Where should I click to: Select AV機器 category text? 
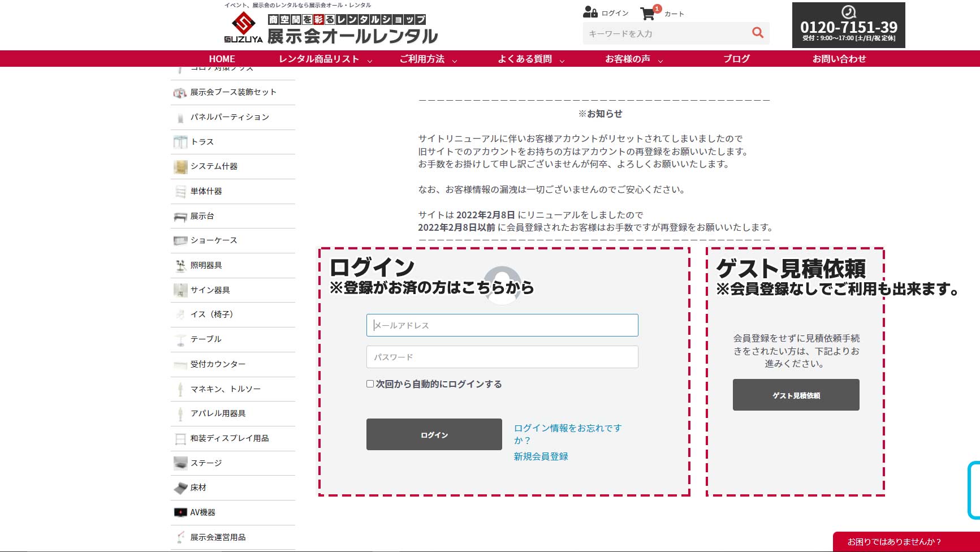pos(202,512)
